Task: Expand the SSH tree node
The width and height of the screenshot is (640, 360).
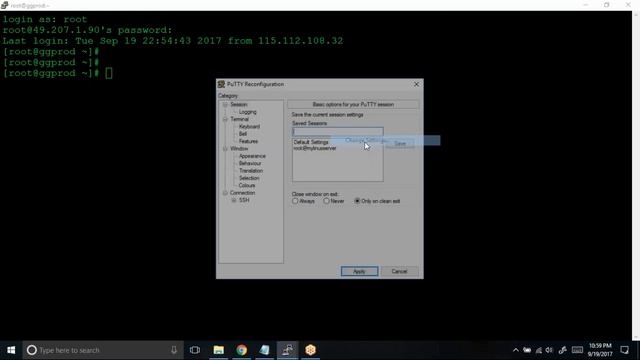Action: click(x=234, y=200)
